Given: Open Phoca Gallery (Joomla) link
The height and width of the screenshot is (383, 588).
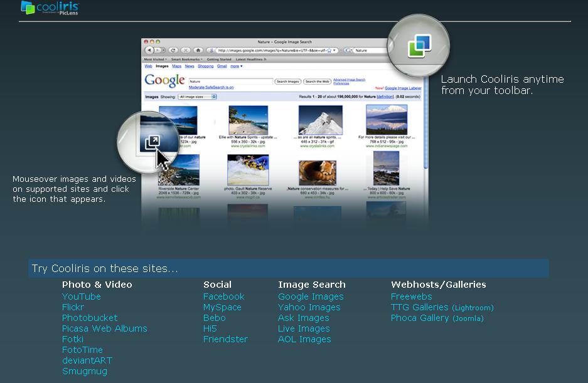Looking at the screenshot, I should pyautogui.click(x=437, y=318).
